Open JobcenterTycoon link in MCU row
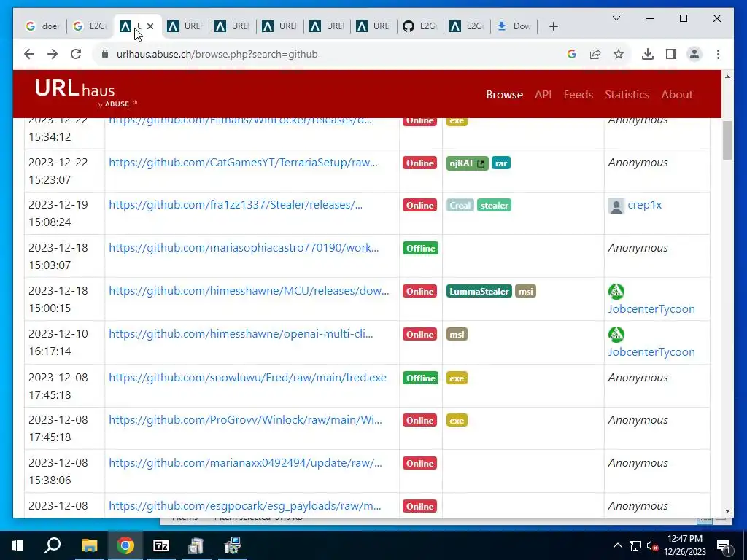This screenshot has height=560, width=747. point(651,308)
